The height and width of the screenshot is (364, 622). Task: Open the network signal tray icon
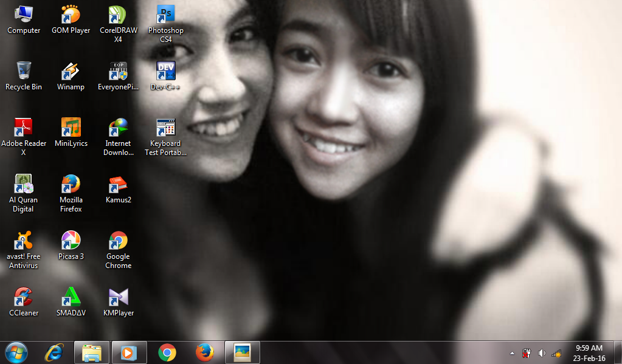click(x=556, y=353)
